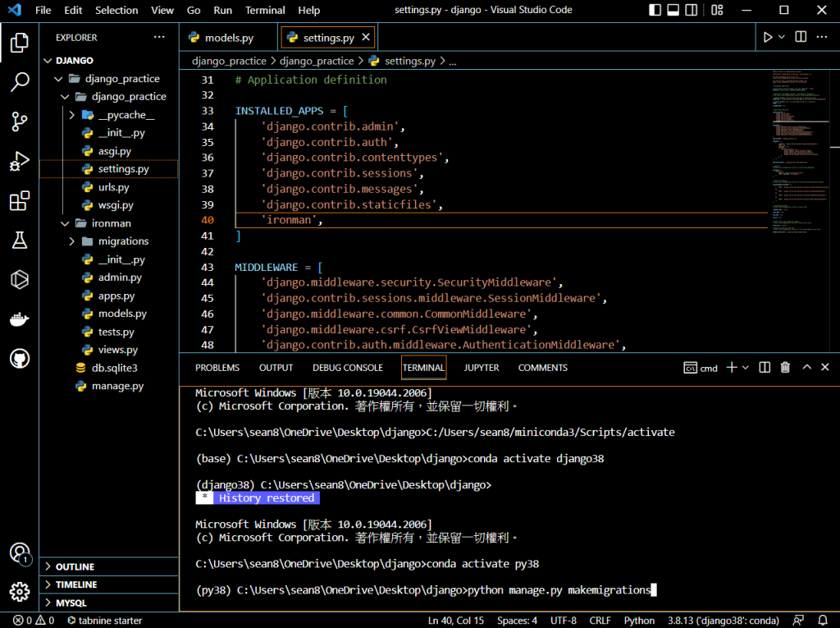Split the editor to the right
This screenshot has height=628, width=840.
801,37
